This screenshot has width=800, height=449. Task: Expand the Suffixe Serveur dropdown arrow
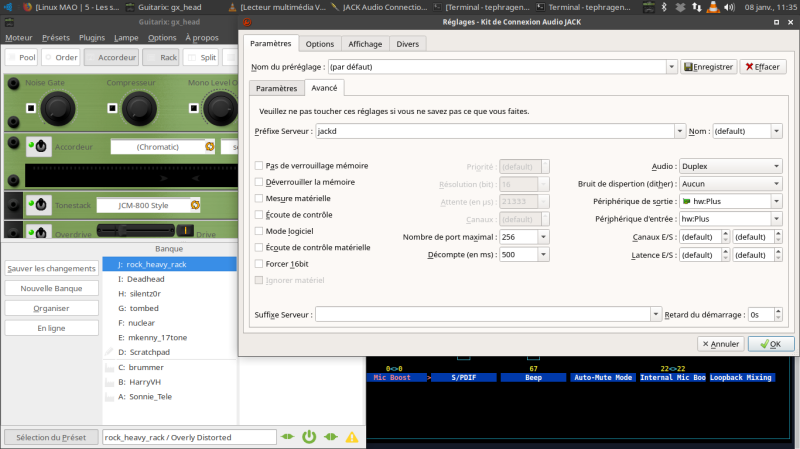click(x=656, y=314)
